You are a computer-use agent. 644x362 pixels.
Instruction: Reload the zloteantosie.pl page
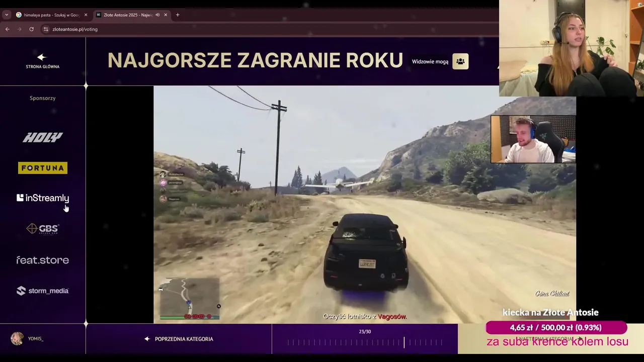pos(31,29)
